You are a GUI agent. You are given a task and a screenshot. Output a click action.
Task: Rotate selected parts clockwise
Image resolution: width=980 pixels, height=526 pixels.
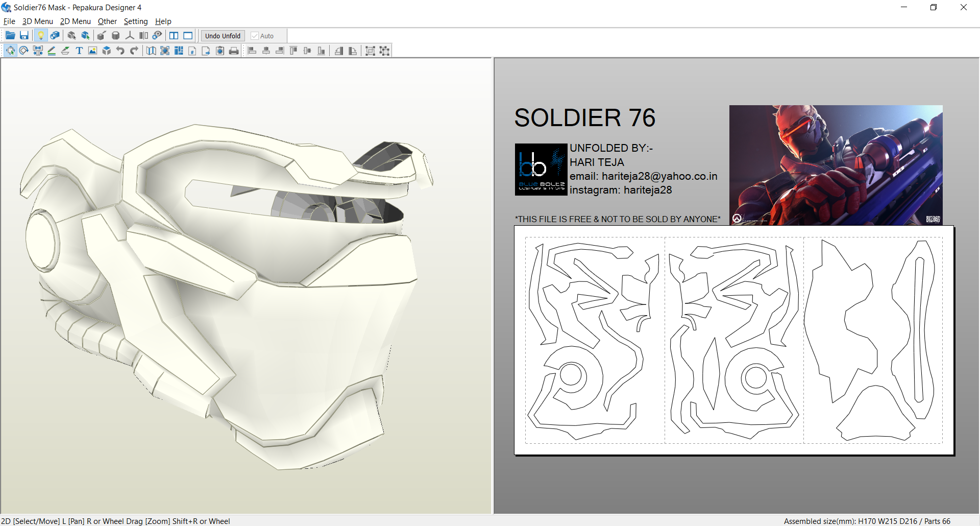pos(353,51)
